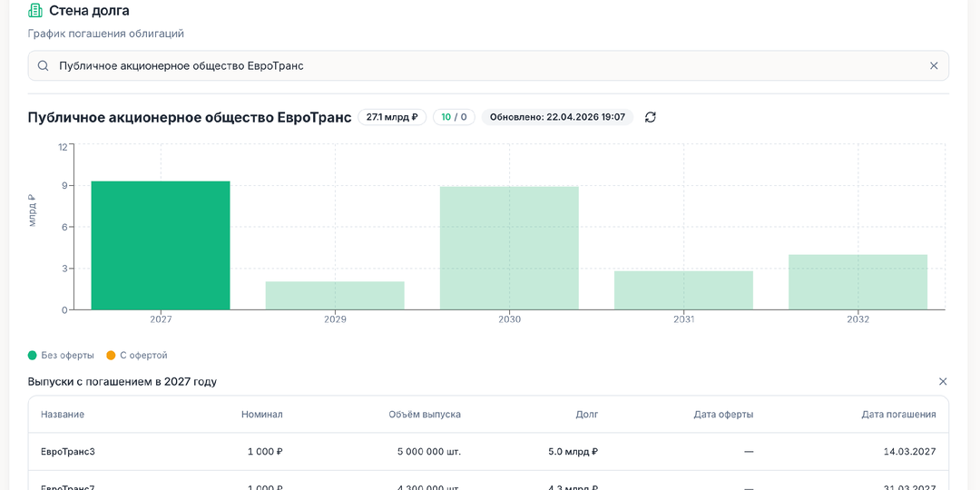Select the 2027 bar in the chart

161,245
